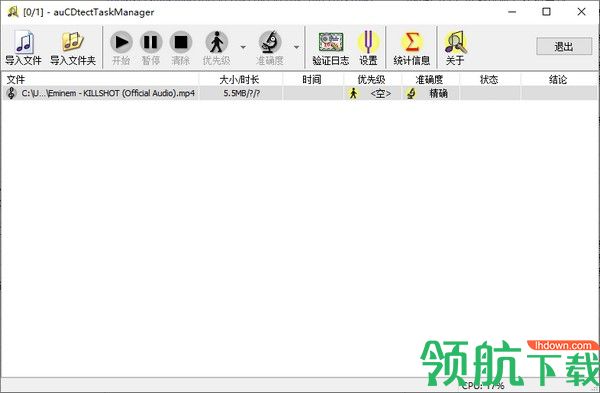The width and height of the screenshot is (600, 393).
Task: Click the 准确度 column header
Action: (x=430, y=79)
